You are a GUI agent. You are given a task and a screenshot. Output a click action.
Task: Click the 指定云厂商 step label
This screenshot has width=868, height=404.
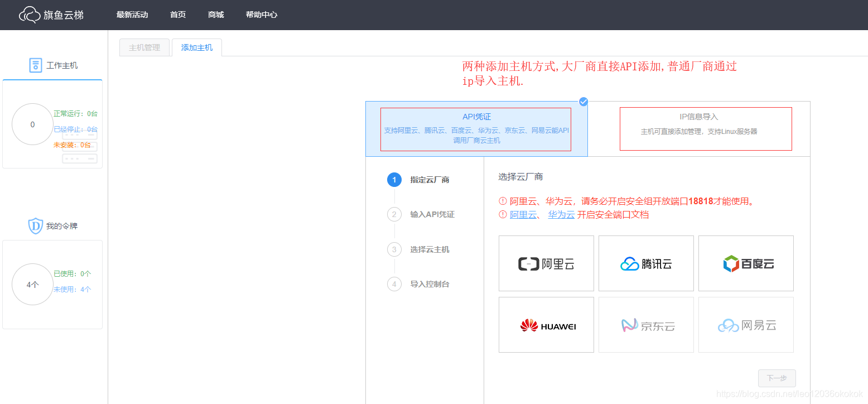(430, 180)
